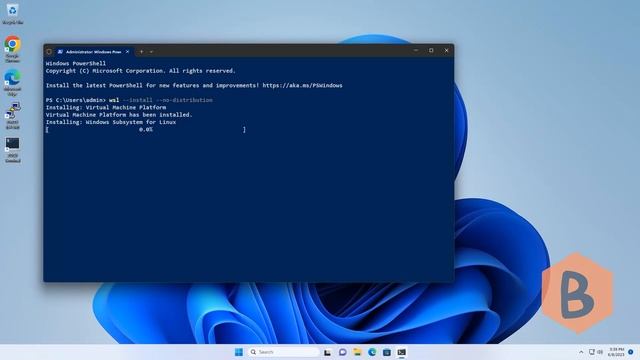Open File Explorer from the taskbar
This screenshot has width=640, height=360.
click(357, 352)
